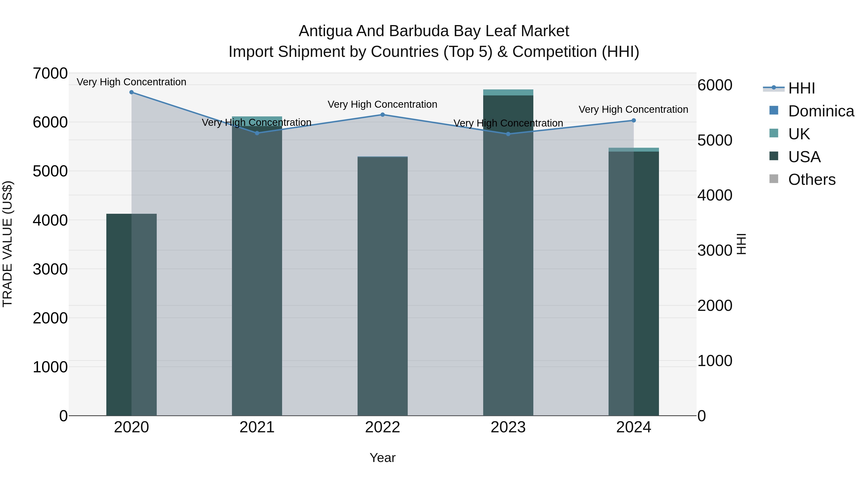Screen dimensions: 868x488
Task: Click the right axis 6000 tick label
Action: click(715, 85)
